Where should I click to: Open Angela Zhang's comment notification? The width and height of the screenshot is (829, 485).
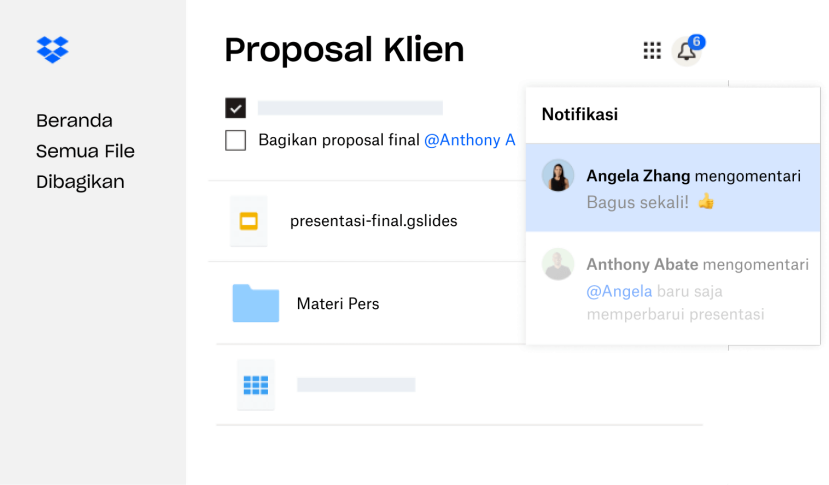tap(673, 187)
